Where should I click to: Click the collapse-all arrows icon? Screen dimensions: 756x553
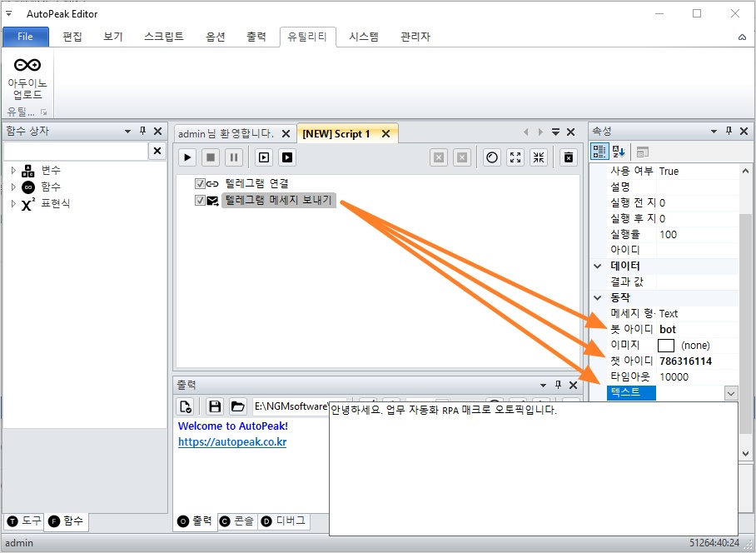pos(539,157)
